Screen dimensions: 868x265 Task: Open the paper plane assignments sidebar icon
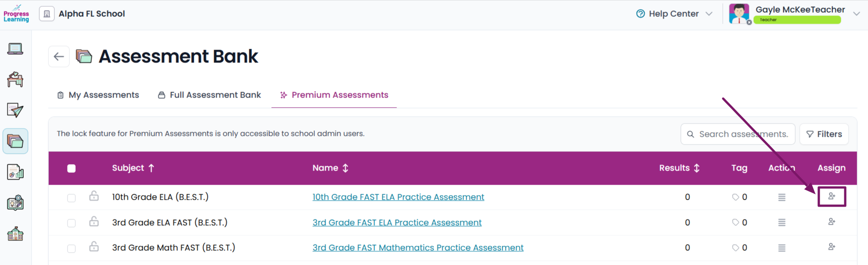pos(15,110)
